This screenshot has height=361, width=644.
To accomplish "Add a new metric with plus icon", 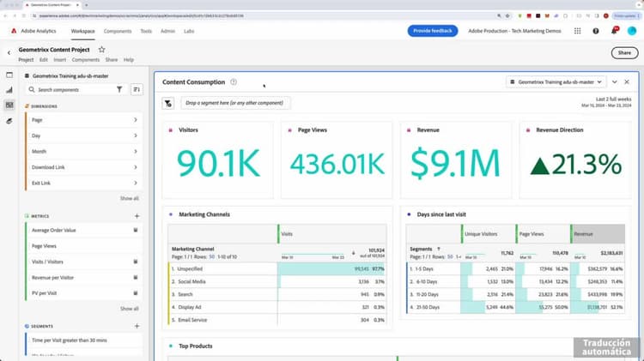I will click(137, 216).
